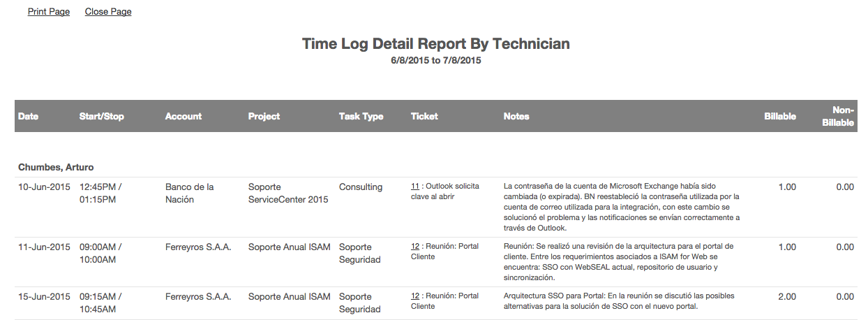The height and width of the screenshot is (320, 868).
Task: Click the Billable column header
Action: tap(780, 117)
